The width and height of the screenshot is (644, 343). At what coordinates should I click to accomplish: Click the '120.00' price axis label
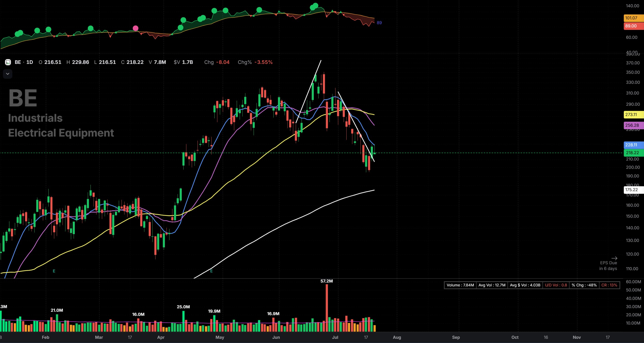[x=633, y=254]
